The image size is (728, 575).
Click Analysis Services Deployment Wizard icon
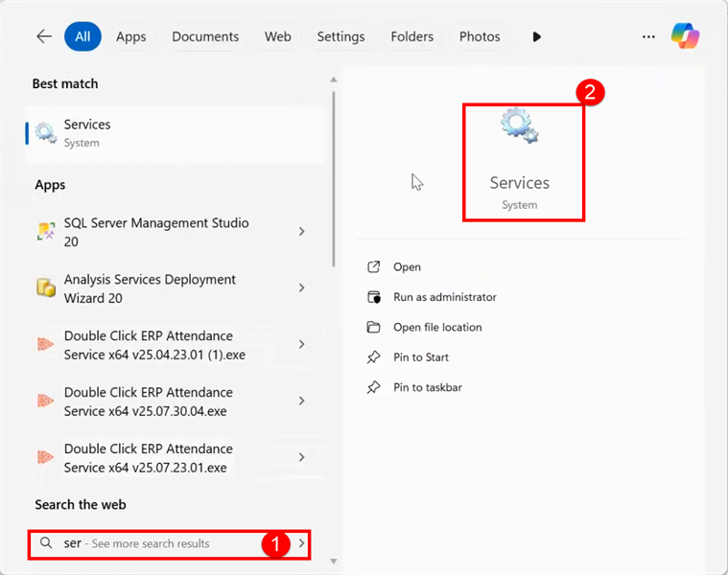[45, 287]
